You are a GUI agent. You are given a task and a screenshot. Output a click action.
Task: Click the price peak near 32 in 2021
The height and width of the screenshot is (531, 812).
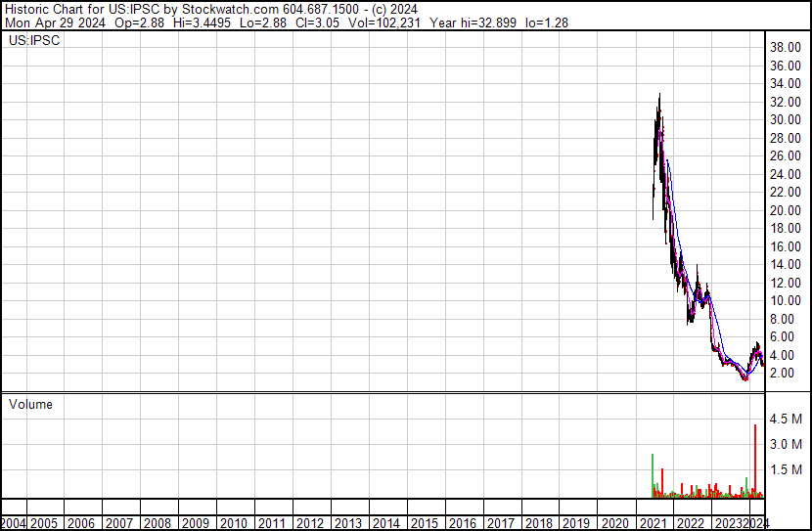coord(659,96)
